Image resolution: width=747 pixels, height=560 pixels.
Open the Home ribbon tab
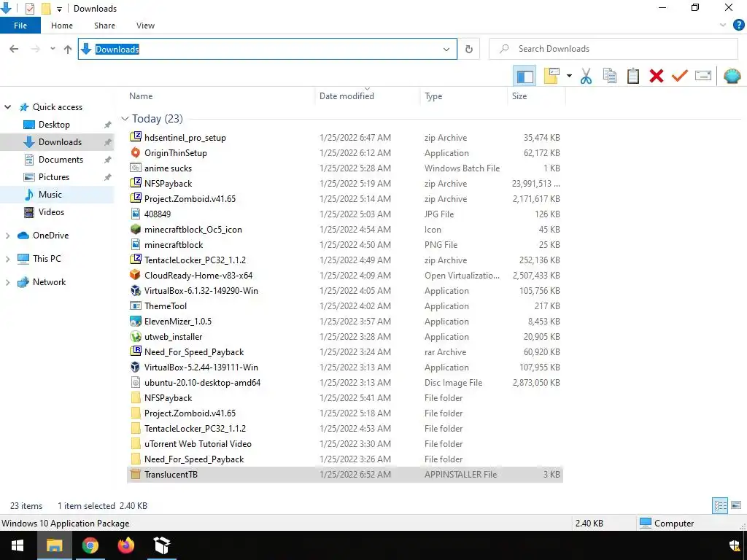click(62, 26)
